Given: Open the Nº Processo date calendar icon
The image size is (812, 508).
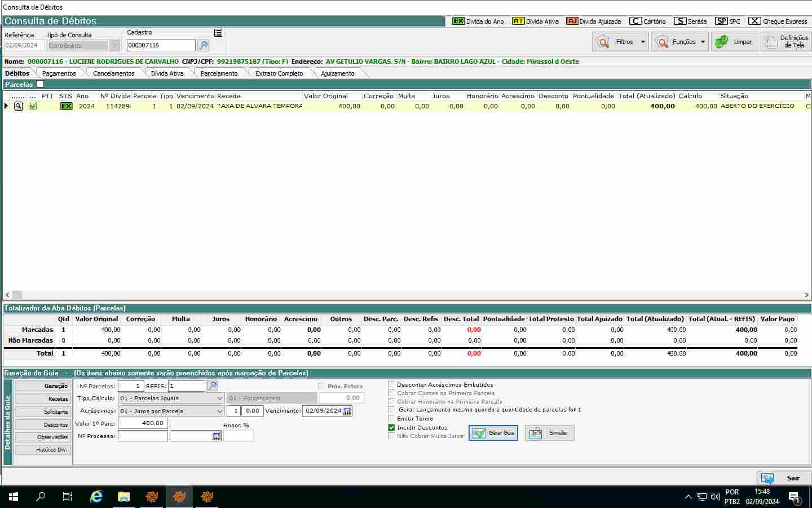Looking at the screenshot, I should (217, 436).
